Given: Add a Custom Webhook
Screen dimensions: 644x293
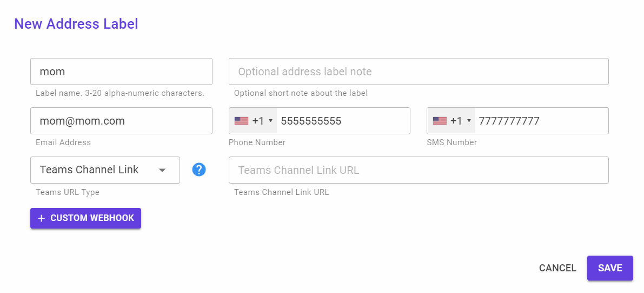Looking at the screenshot, I should point(85,218).
